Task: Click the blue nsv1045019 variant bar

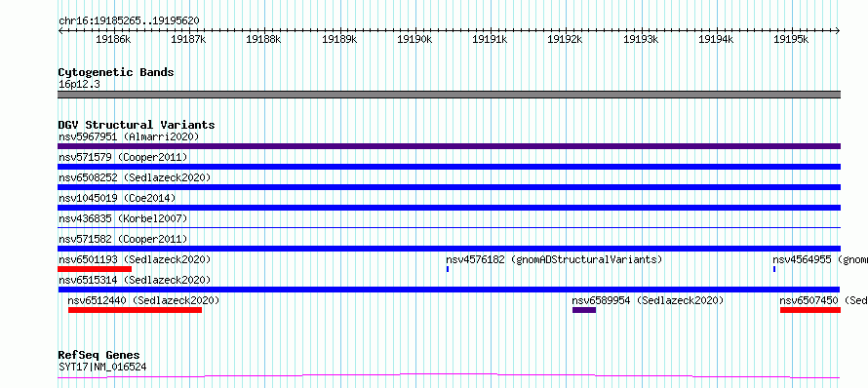Action: tap(449, 208)
